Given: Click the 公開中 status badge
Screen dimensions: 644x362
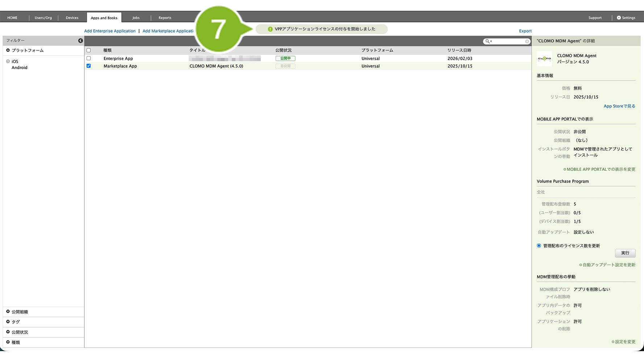Looking at the screenshot, I should click(285, 58).
